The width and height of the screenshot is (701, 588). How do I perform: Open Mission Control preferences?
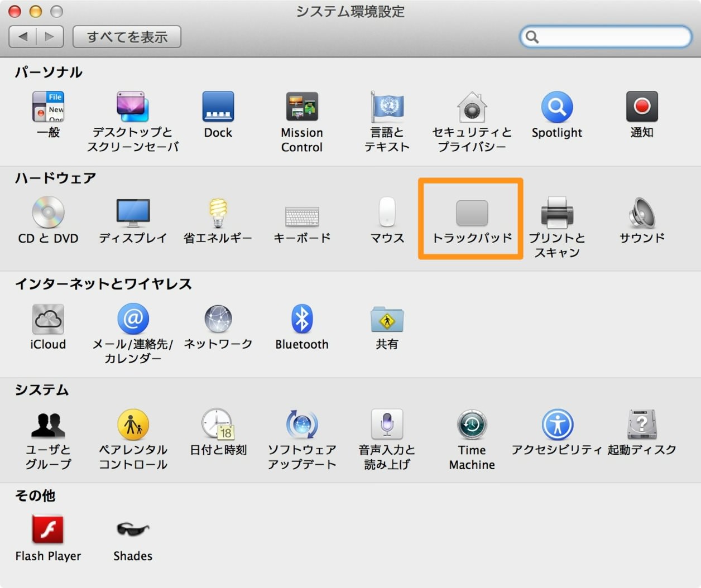click(x=302, y=107)
